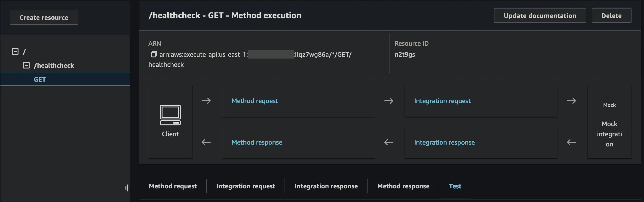Click arrow from Mock to Integration response

click(x=571, y=143)
